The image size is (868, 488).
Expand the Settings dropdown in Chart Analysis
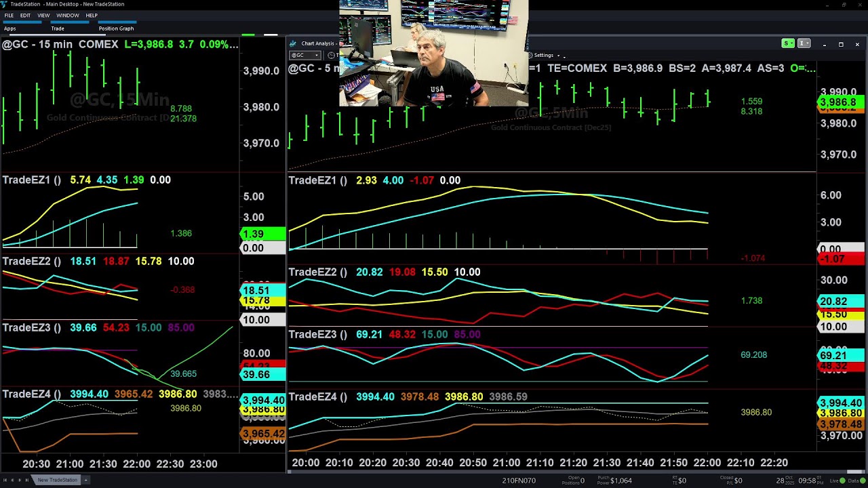click(560, 55)
